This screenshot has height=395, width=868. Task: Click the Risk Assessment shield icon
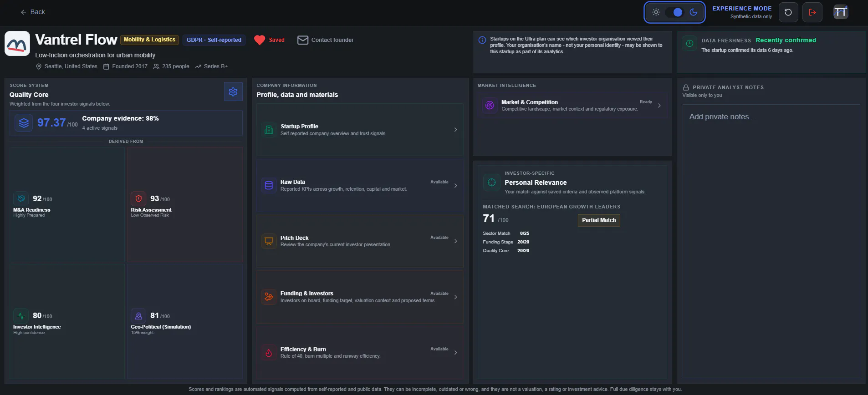(138, 198)
